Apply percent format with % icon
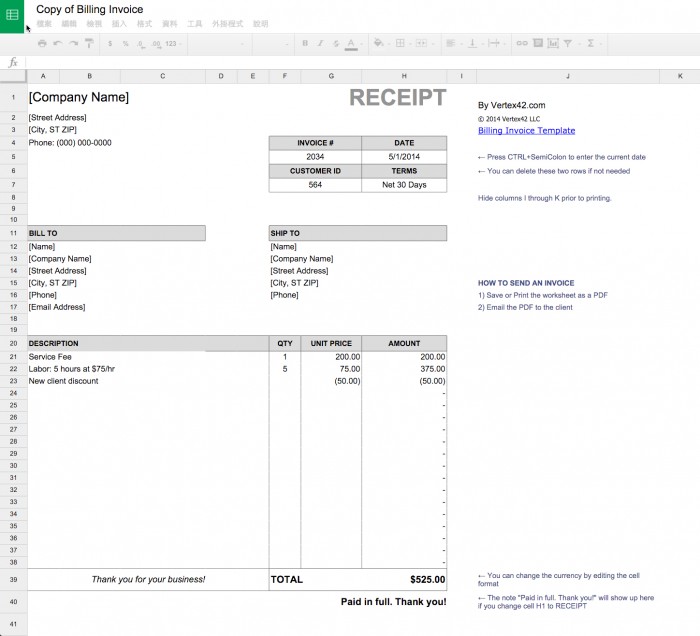 tap(125, 44)
